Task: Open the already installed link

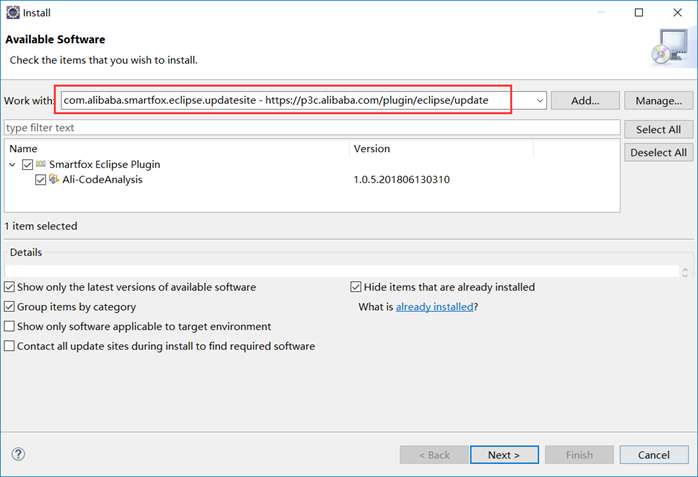Action: tap(434, 307)
